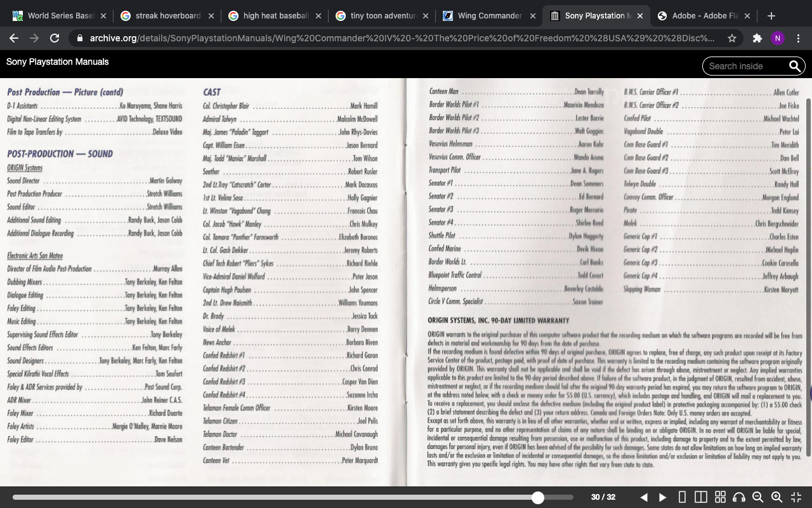Switch to two-page view
The image size is (812, 508).
[701, 497]
